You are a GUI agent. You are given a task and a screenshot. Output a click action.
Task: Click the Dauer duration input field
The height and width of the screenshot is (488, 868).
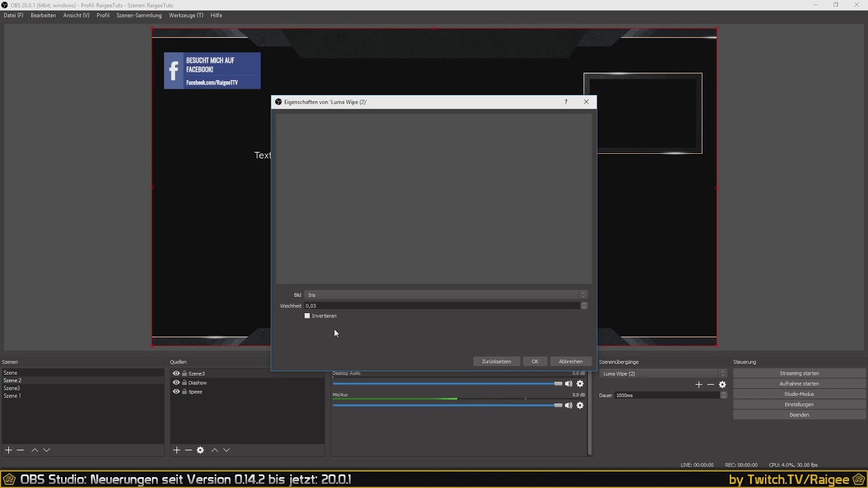(667, 395)
